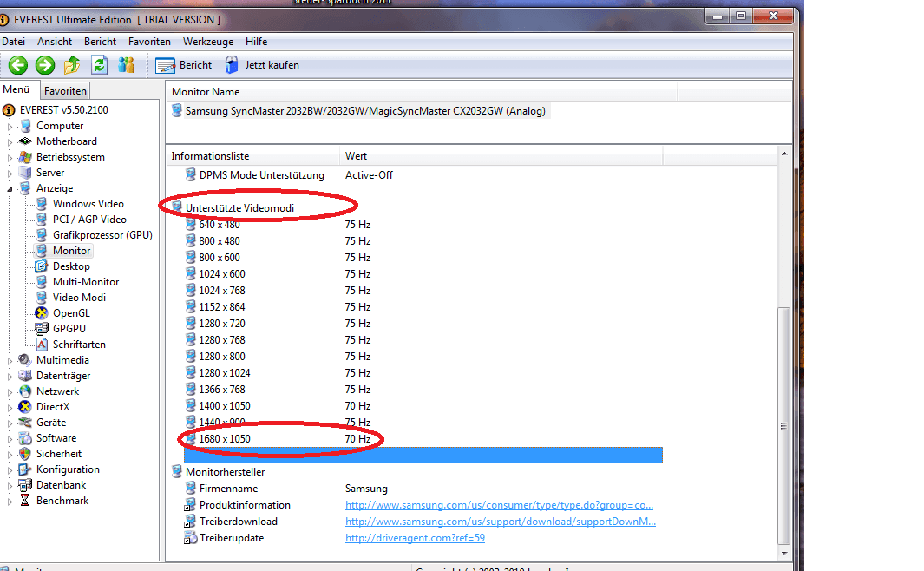Select PCI / AGP Video item
924x571 pixels.
click(89, 220)
